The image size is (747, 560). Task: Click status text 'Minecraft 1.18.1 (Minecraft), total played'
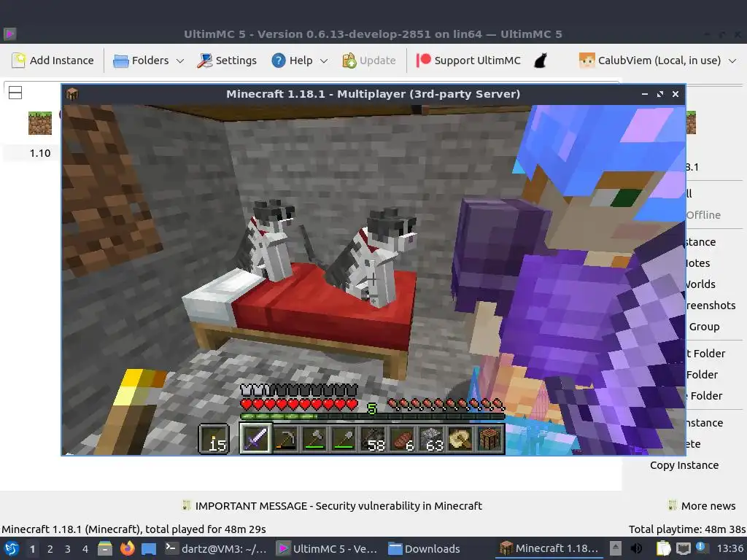(133, 529)
